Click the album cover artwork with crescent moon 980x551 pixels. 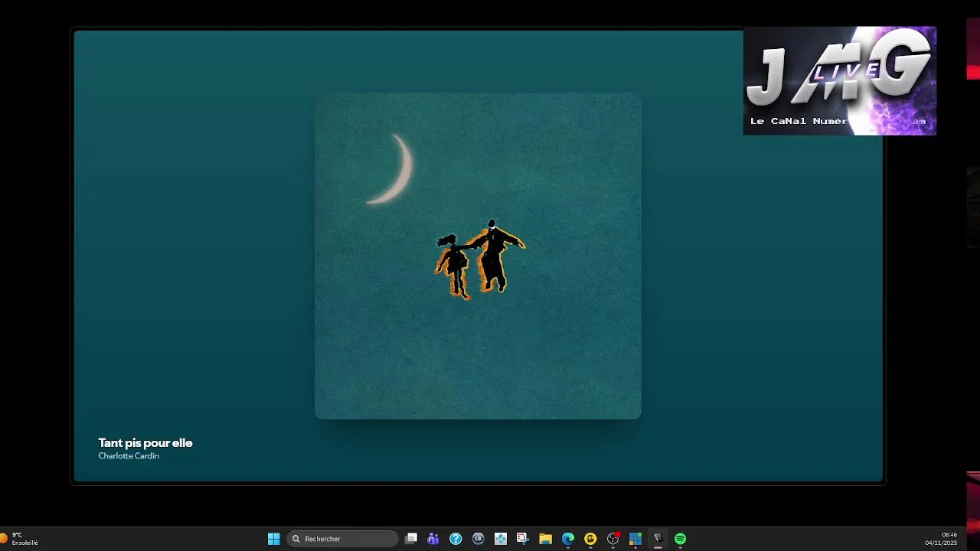478,256
